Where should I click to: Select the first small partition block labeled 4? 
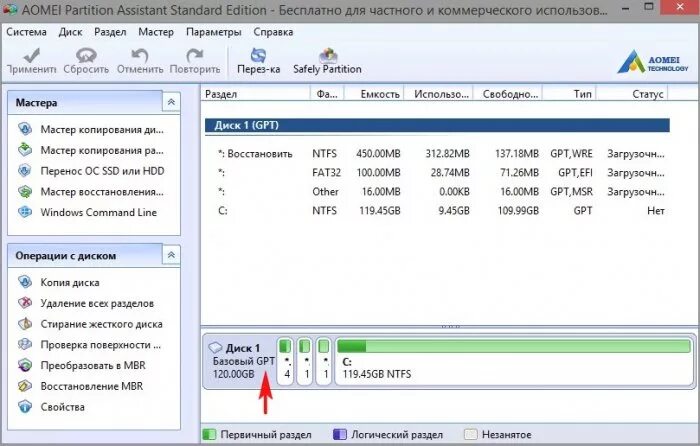point(286,361)
